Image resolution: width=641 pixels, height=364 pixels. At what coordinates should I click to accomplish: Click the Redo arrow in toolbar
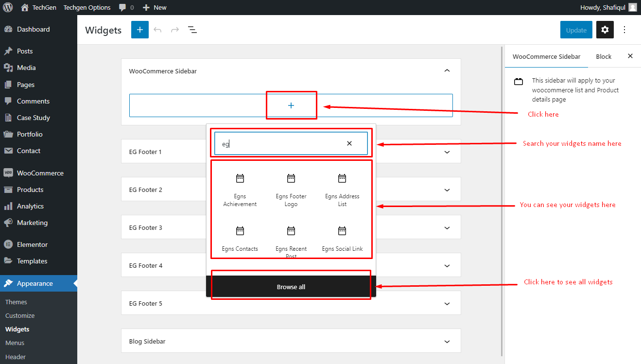point(175,30)
